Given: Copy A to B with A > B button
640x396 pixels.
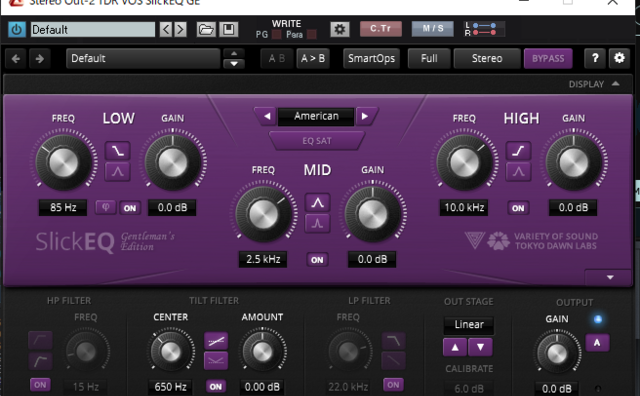Looking at the screenshot, I should coord(313,59).
